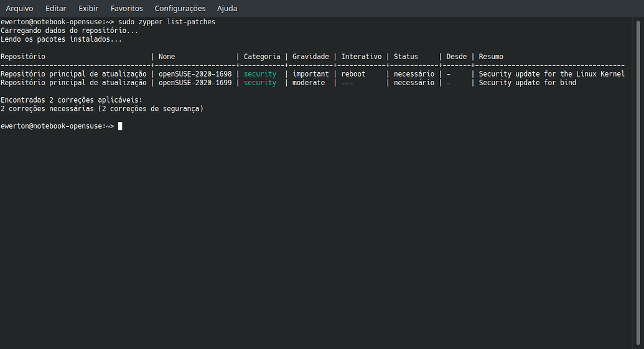Click the 'Resumo' column header
644x349 pixels.
tap(491, 57)
